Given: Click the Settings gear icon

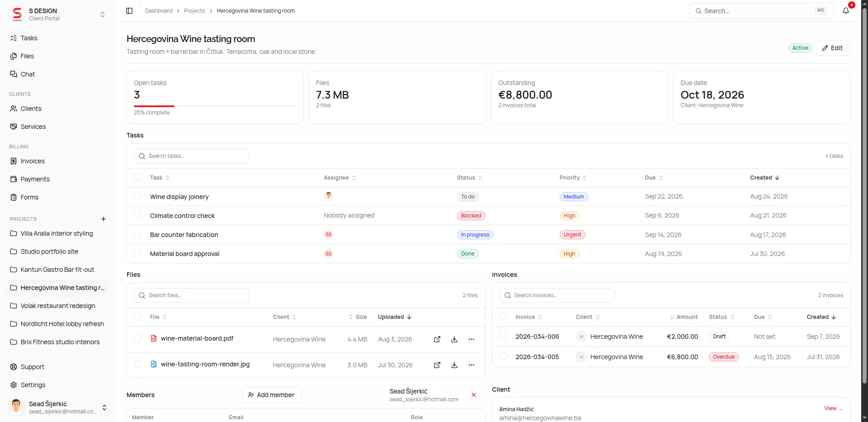Looking at the screenshot, I should pos(14,385).
